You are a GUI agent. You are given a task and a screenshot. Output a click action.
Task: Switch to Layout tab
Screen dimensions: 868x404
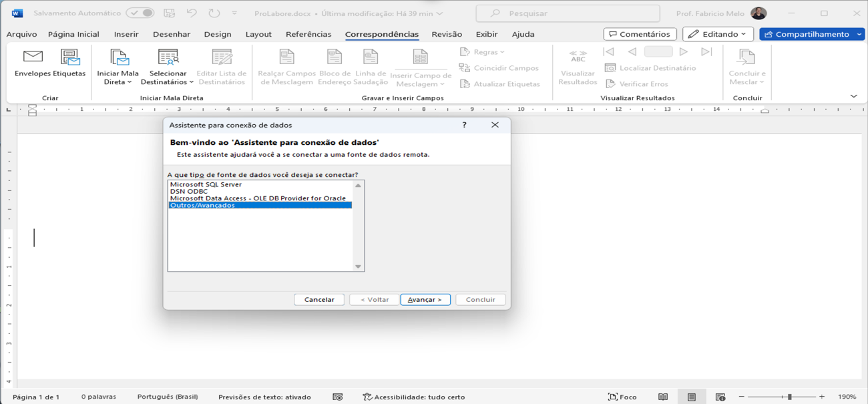point(258,34)
